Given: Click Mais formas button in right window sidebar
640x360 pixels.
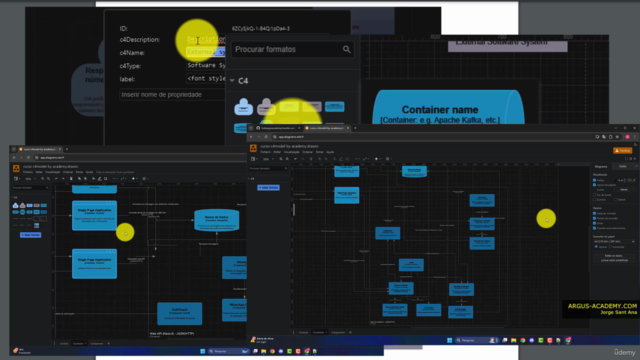Looking at the screenshot, I should click(x=268, y=187).
